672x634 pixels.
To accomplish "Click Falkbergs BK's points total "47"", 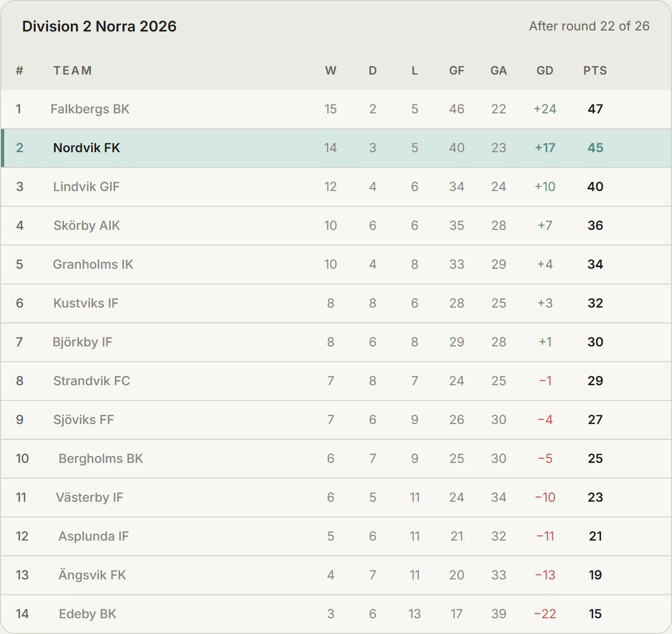I will 595,109.
